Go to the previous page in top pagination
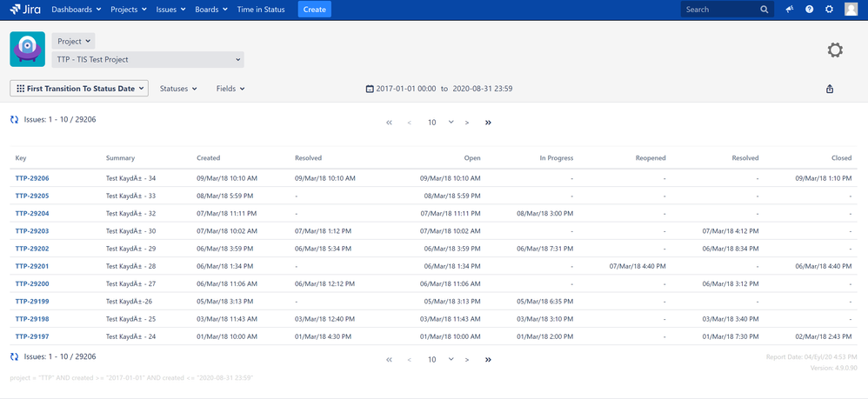The height and width of the screenshot is (399, 868). pos(409,123)
